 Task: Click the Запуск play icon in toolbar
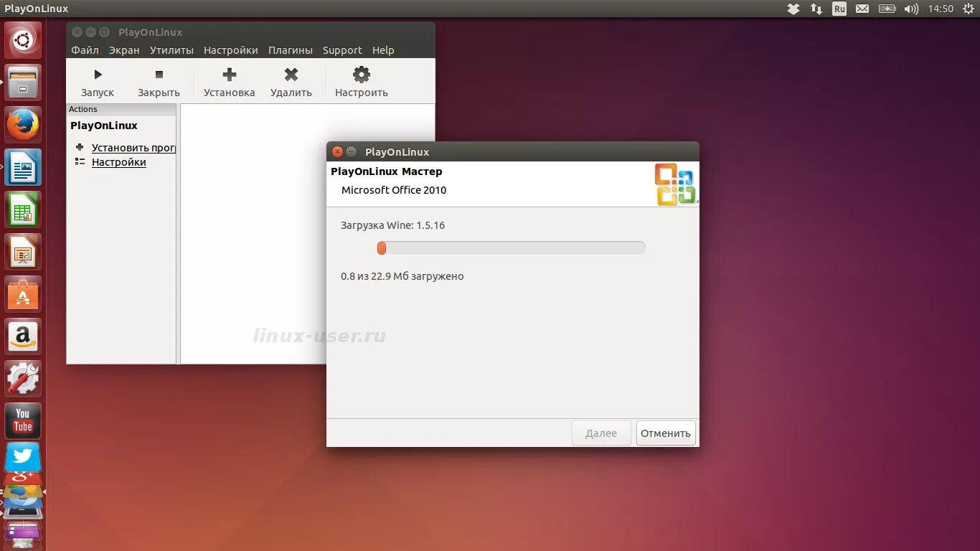coord(98,75)
